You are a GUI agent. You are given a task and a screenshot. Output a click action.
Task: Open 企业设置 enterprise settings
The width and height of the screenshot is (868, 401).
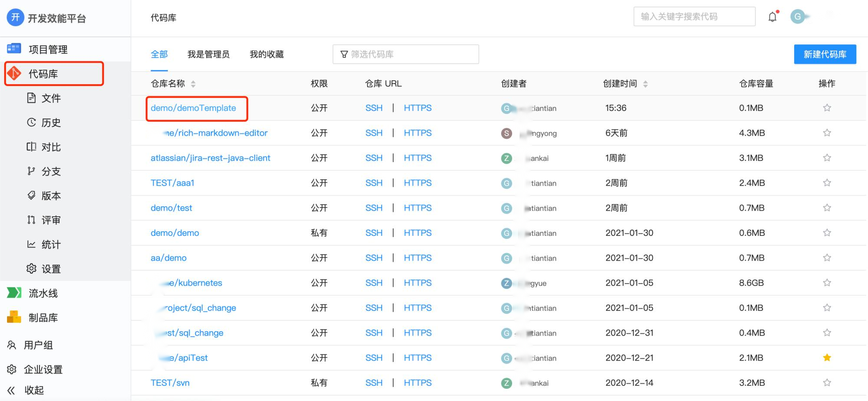(43, 369)
